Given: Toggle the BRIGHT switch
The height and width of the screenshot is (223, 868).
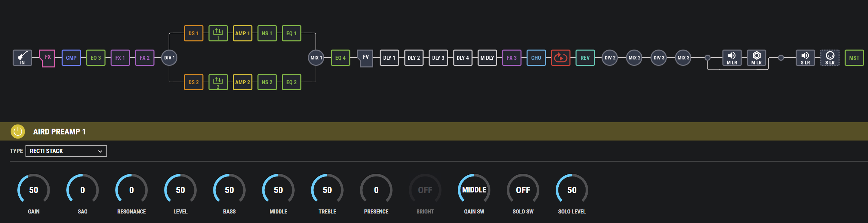Looking at the screenshot, I should click(425, 190).
